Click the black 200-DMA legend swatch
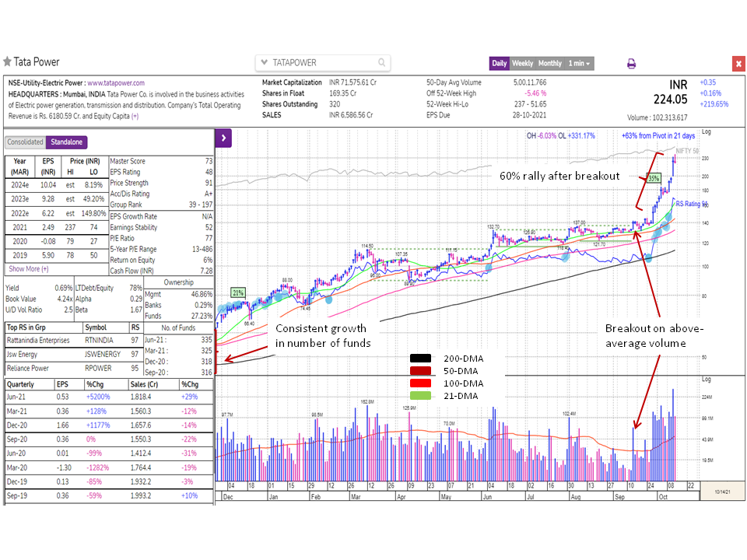747x560 pixels. [x=420, y=359]
